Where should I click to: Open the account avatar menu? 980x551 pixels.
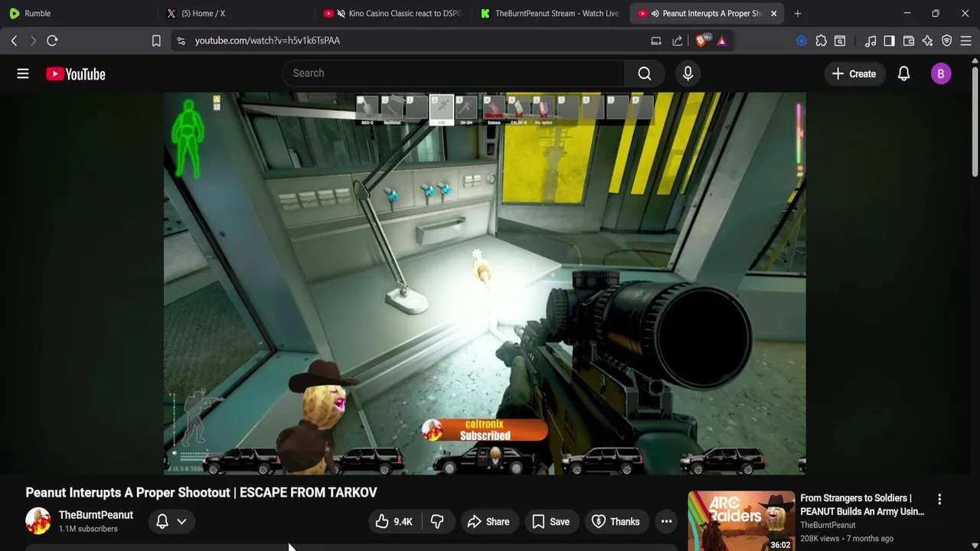pos(941,73)
